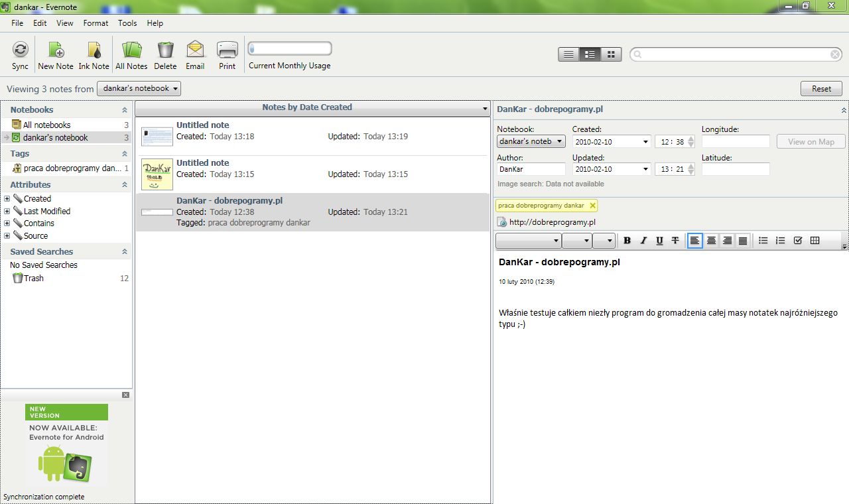849x504 pixels.
Task: Open the http://dobreprogramy.pl source link
Action: pyautogui.click(x=552, y=222)
